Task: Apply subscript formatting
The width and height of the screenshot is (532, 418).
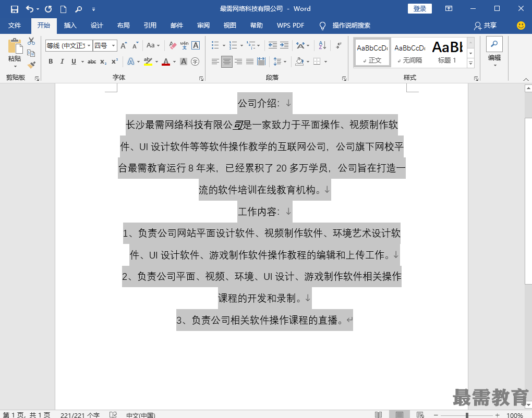Action: pos(103,62)
